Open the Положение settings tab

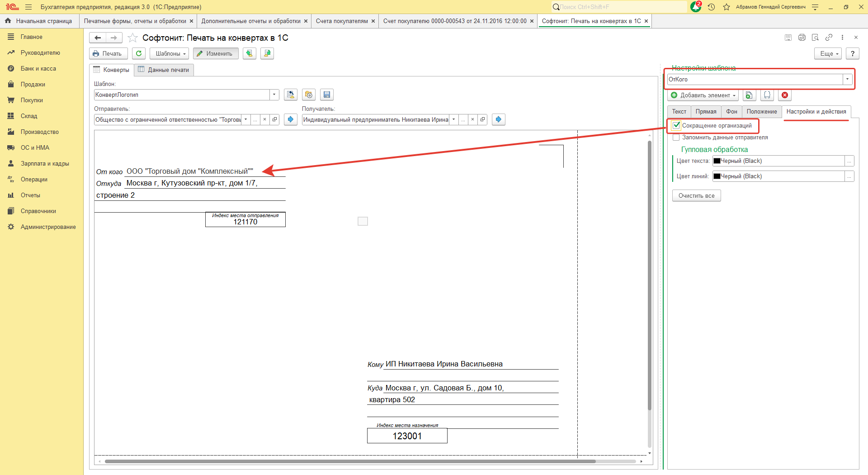click(x=761, y=111)
